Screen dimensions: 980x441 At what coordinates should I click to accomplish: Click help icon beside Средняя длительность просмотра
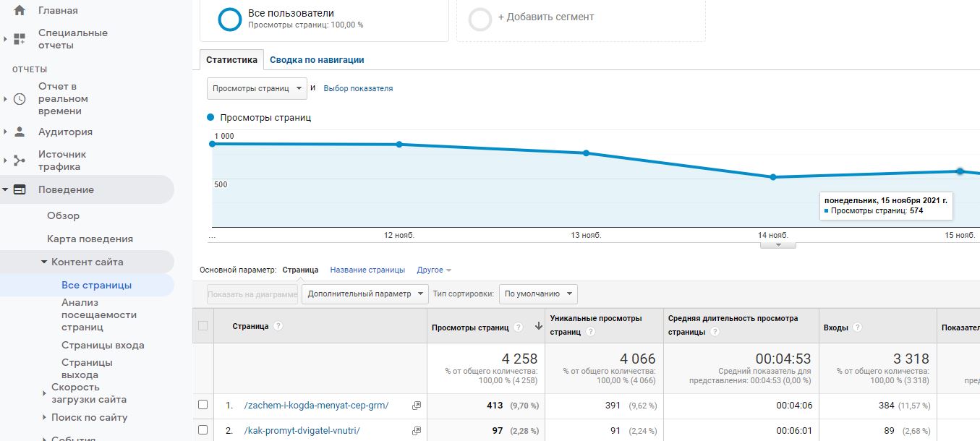715,332
